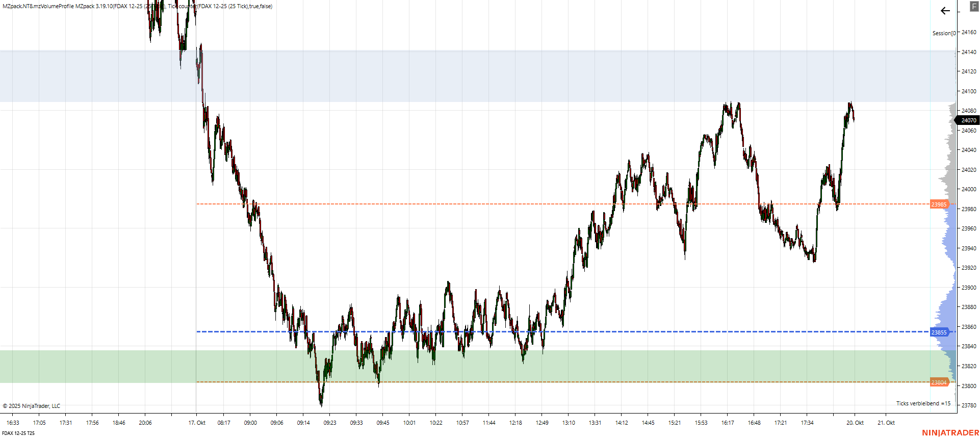The height and width of the screenshot is (438, 980).
Task: Click the orange 23804 price marker
Action: (939, 382)
